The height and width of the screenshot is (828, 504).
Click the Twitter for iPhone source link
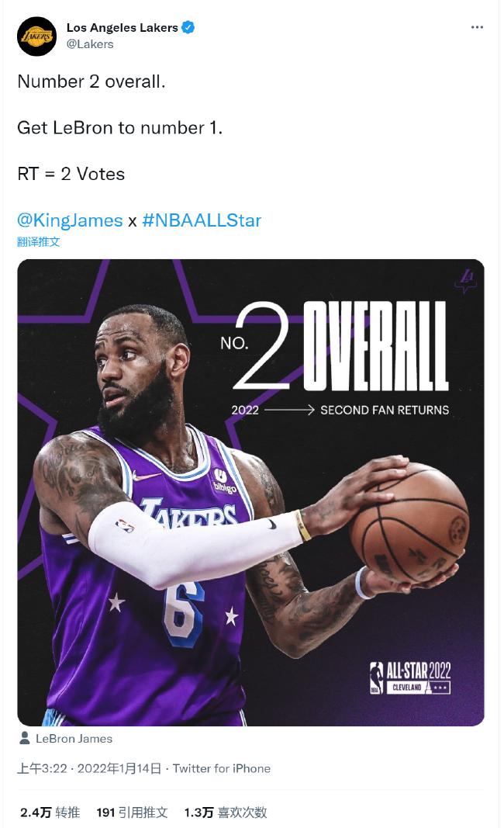[222, 768]
